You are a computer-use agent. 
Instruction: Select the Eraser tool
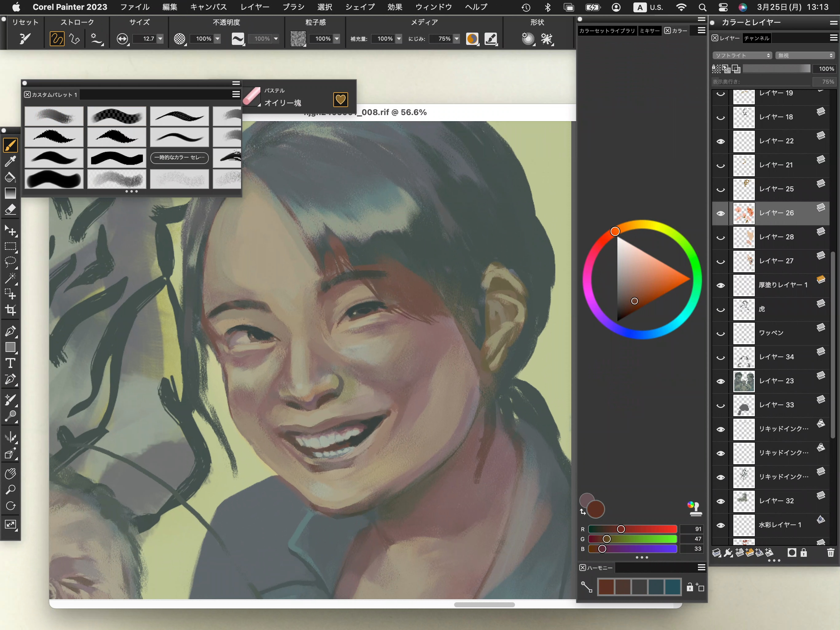pyautogui.click(x=10, y=209)
